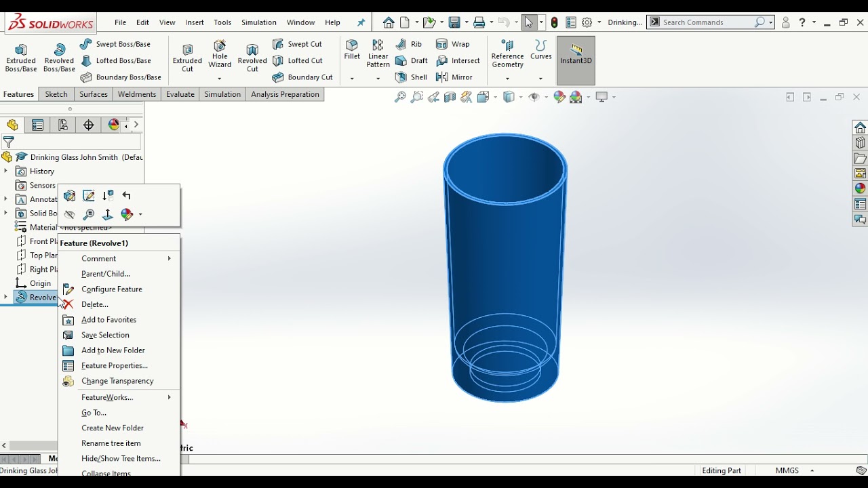Toggle Hide icon in context toolbar
Screen dimensions: 868x488
click(x=69, y=215)
